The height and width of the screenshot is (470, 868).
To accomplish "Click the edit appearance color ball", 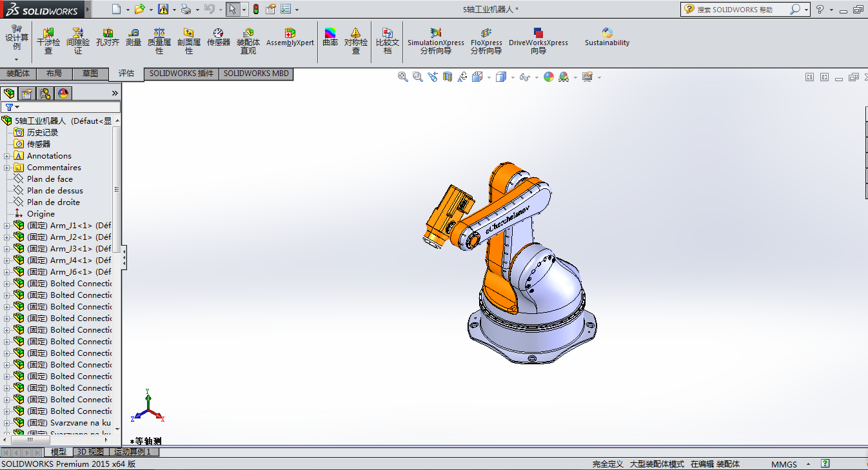I will click(549, 77).
